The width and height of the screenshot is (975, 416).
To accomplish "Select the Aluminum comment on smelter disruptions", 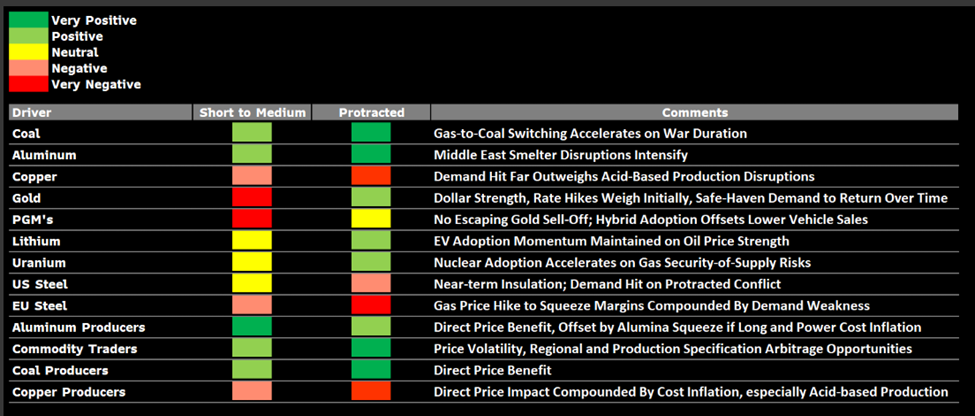I will coord(560,155).
